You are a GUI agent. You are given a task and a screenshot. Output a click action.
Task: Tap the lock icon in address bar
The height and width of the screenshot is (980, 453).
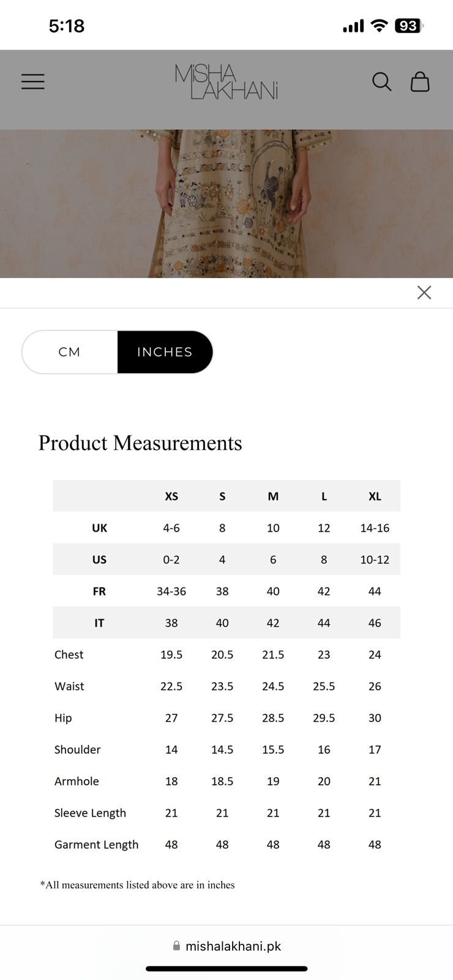click(176, 946)
